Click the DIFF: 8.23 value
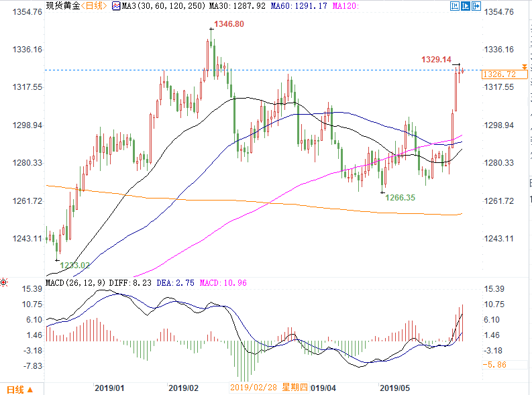 tap(130, 283)
